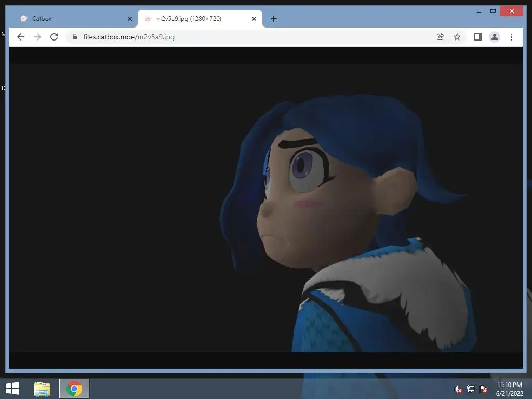Viewport: 532px width, 399px height.
Task: Close the m2v5a9.jpg tab
Action: pyautogui.click(x=254, y=19)
